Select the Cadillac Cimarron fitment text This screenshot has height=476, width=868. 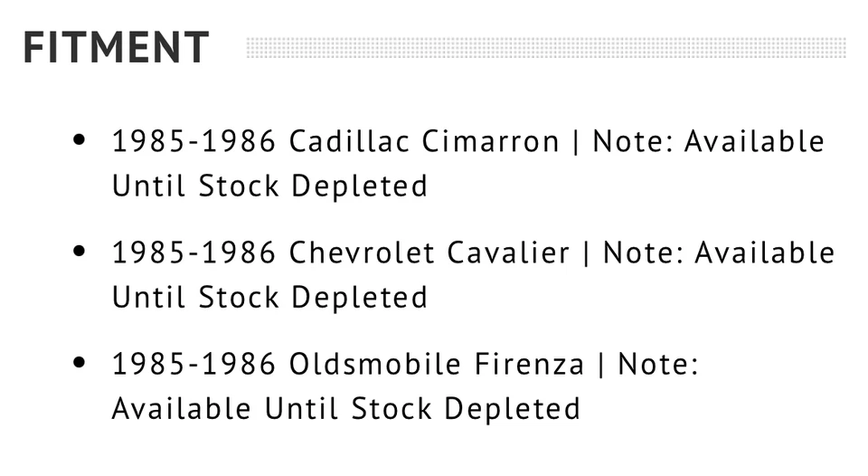click(425, 142)
